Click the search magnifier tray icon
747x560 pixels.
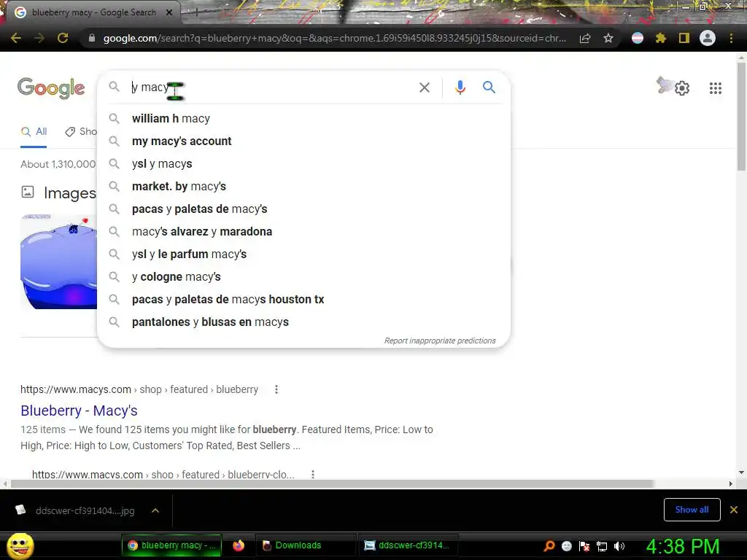[x=549, y=546]
